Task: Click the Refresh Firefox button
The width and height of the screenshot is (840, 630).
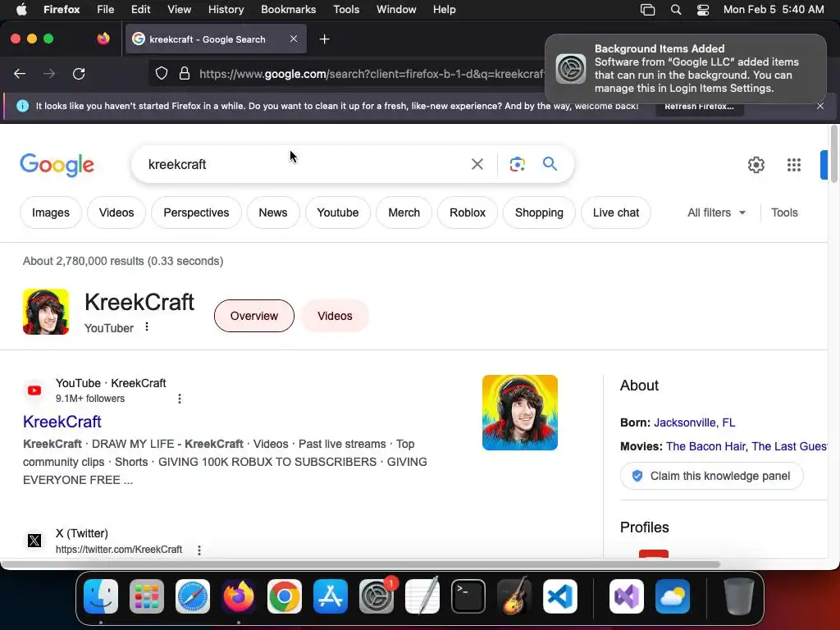Action: (699, 107)
